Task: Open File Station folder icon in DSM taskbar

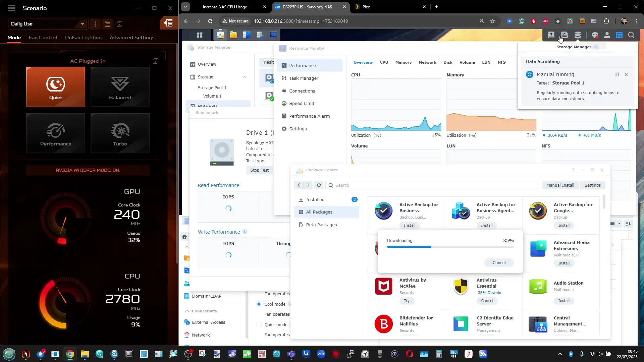Action: pos(233,35)
